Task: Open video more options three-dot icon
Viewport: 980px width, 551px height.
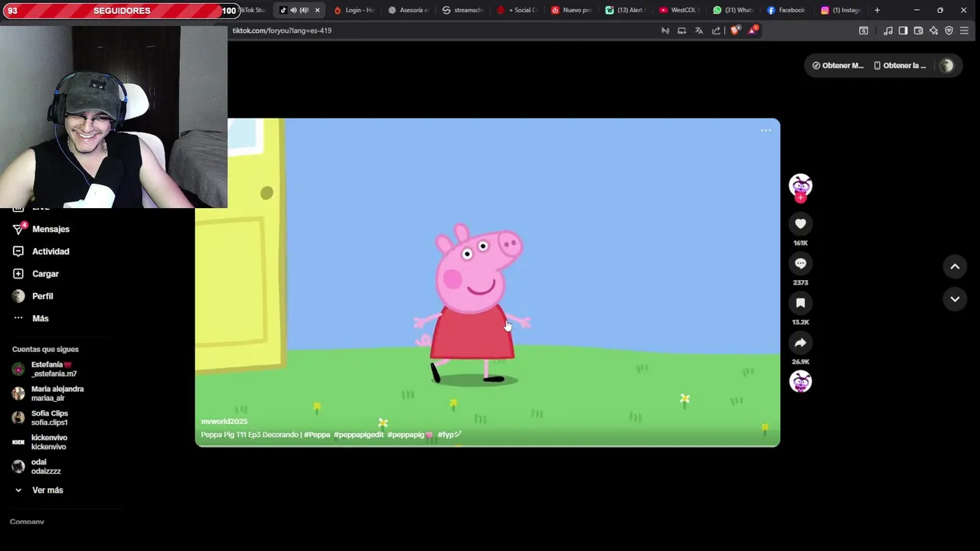Action: (766, 131)
